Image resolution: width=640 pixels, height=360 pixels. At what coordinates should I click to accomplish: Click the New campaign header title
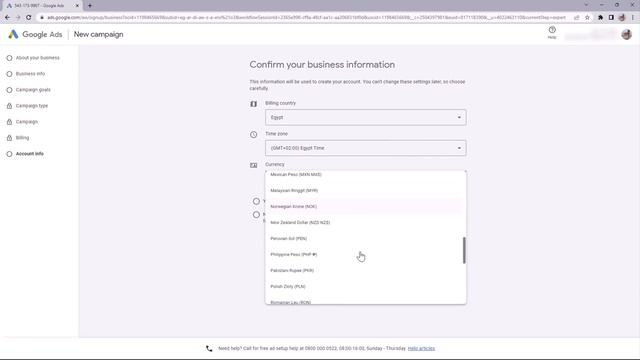pos(98,34)
